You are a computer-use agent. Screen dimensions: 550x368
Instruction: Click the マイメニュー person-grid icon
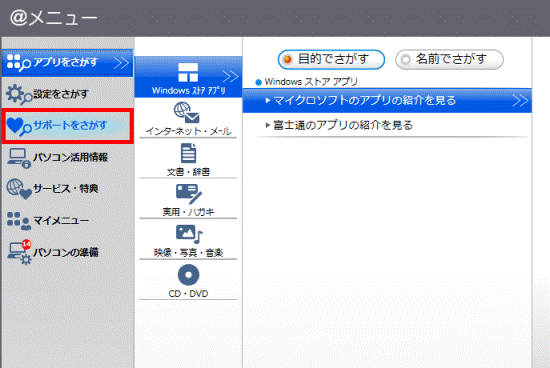pos(19,221)
